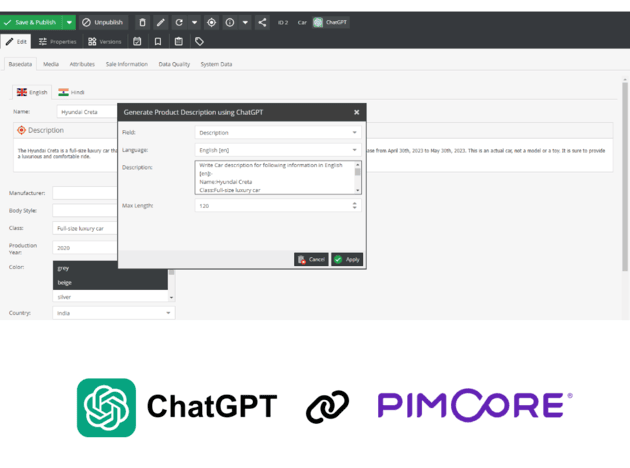The height and width of the screenshot is (468, 630).
Task: Click the textarea scroll down arrow
Action: click(x=358, y=190)
